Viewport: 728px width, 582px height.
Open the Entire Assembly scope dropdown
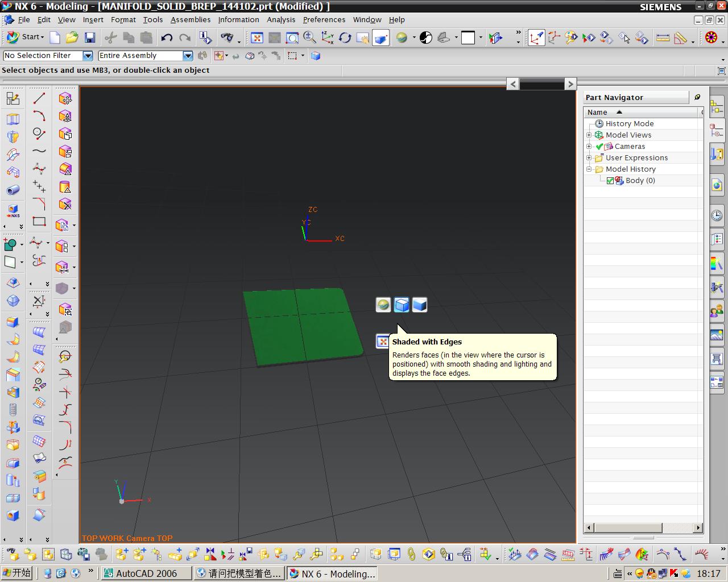[188, 56]
